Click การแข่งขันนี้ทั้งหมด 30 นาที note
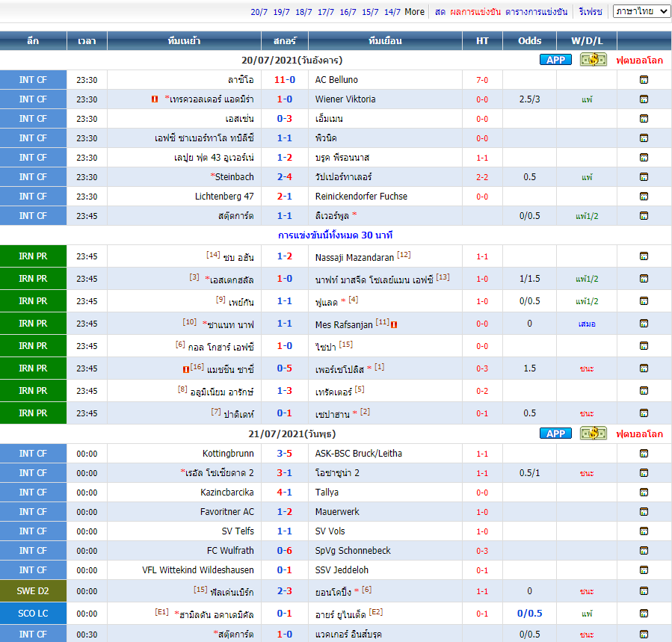 pyautogui.click(x=336, y=235)
